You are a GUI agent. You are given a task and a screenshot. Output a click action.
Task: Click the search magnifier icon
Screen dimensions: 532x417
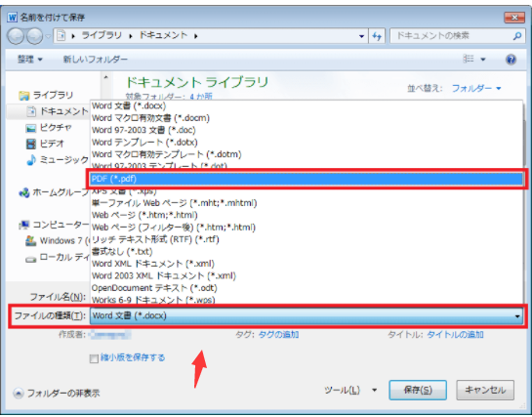pos(517,35)
